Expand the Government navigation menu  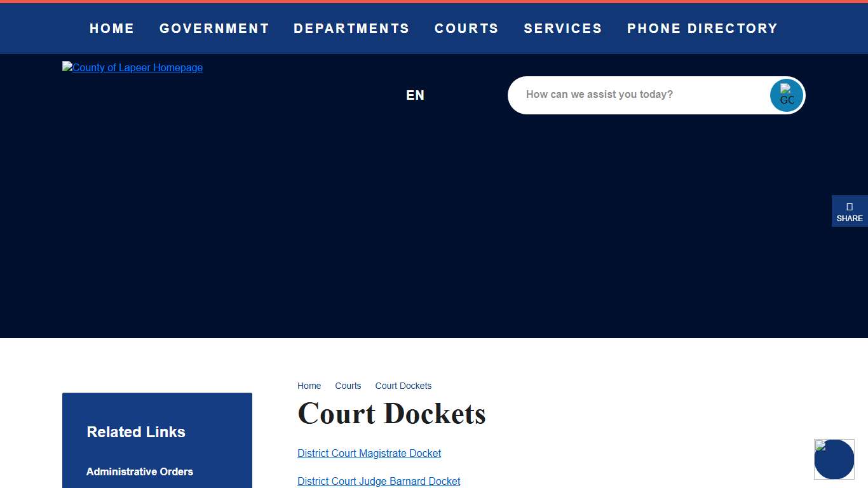214,29
